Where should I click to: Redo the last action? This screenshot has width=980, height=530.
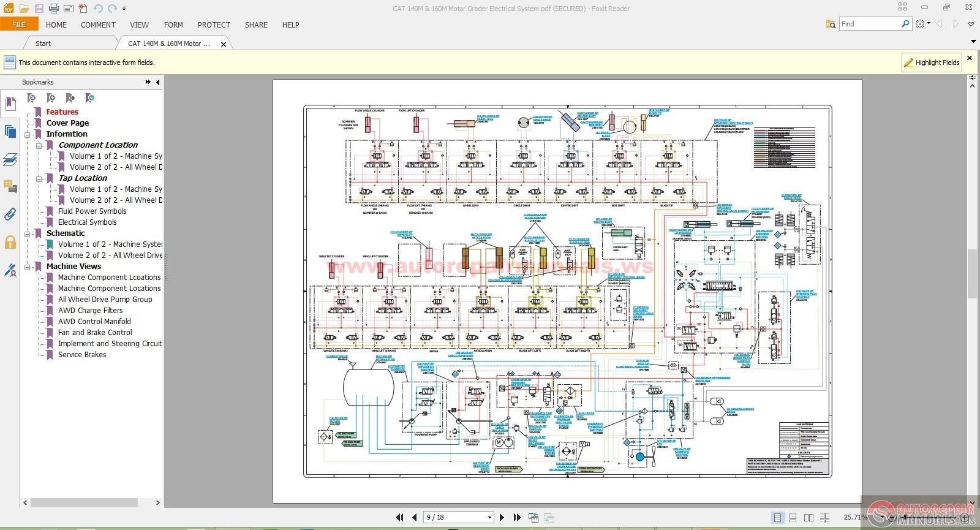click(x=112, y=9)
